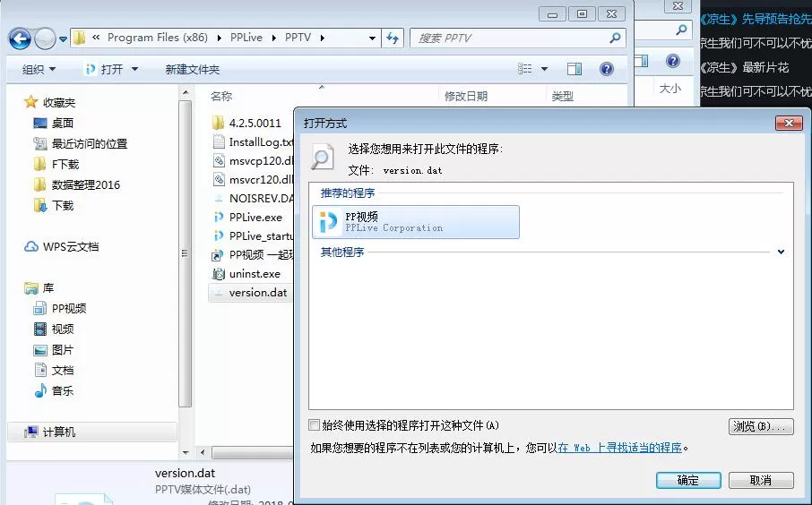Open the PP视频 library
This screenshot has width=812, height=505.
(59, 308)
